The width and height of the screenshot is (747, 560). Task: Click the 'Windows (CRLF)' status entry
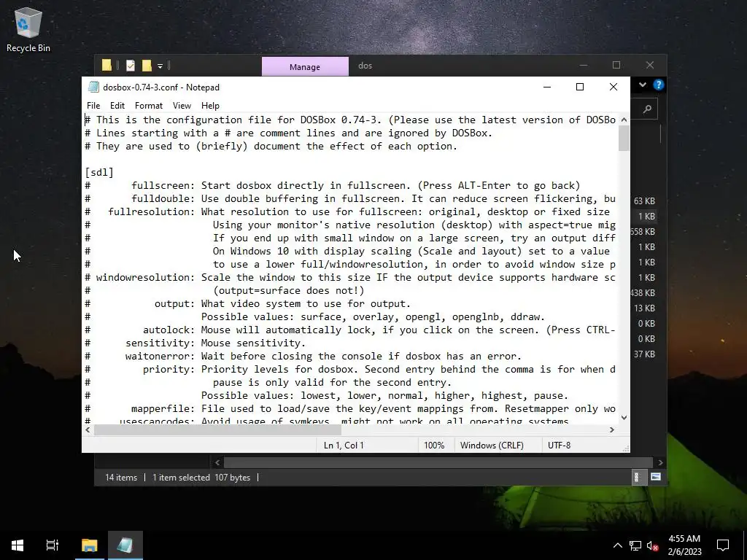point(492,446)
